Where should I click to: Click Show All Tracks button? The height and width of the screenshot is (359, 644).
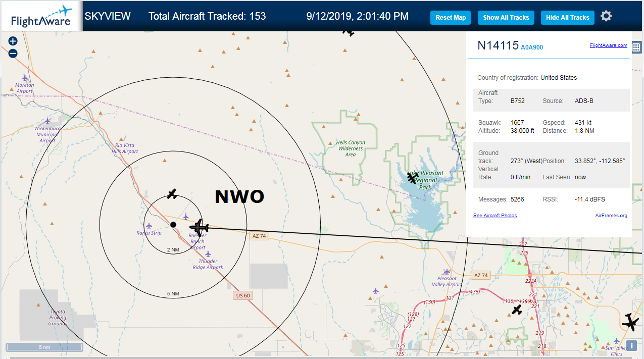click(506, 18)
